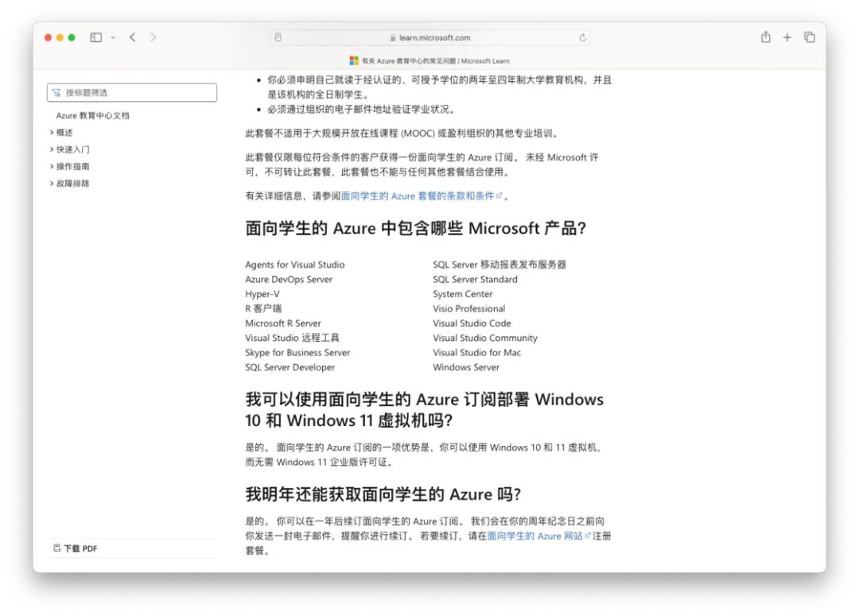Click the Hyper-V entry
Image resolution: width=859 pixels, height=616 pixels.
tap(262, 294)
